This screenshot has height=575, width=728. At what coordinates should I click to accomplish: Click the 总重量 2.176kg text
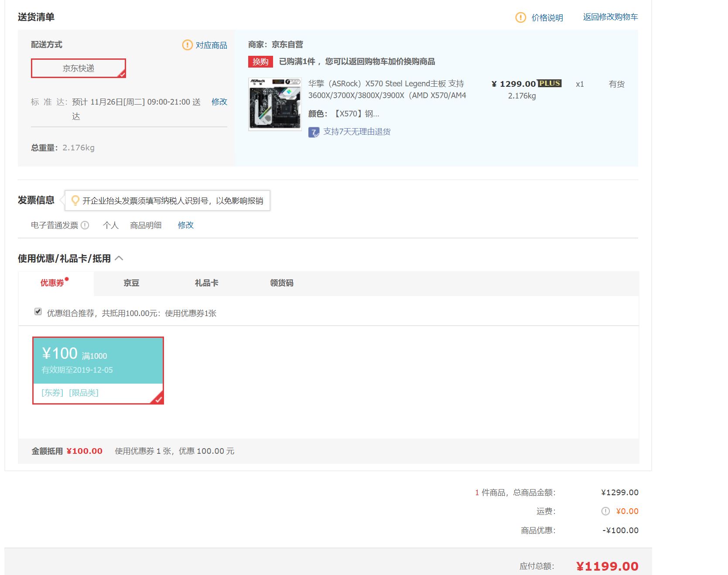pyautogui.click(x=63, y=148)
